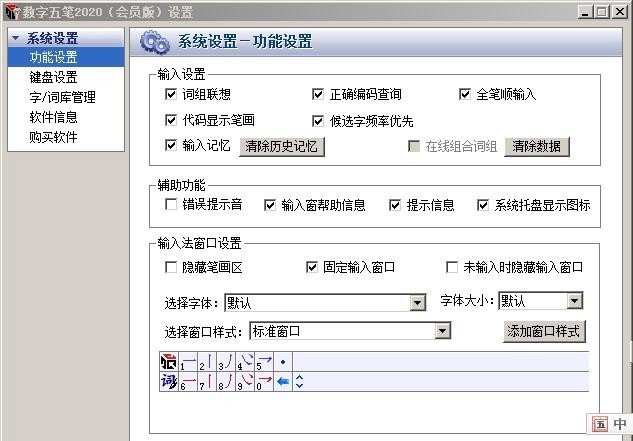Enable the 错误提示音 checkbox
The image size is (633, 441).
[x=171, y=204]
